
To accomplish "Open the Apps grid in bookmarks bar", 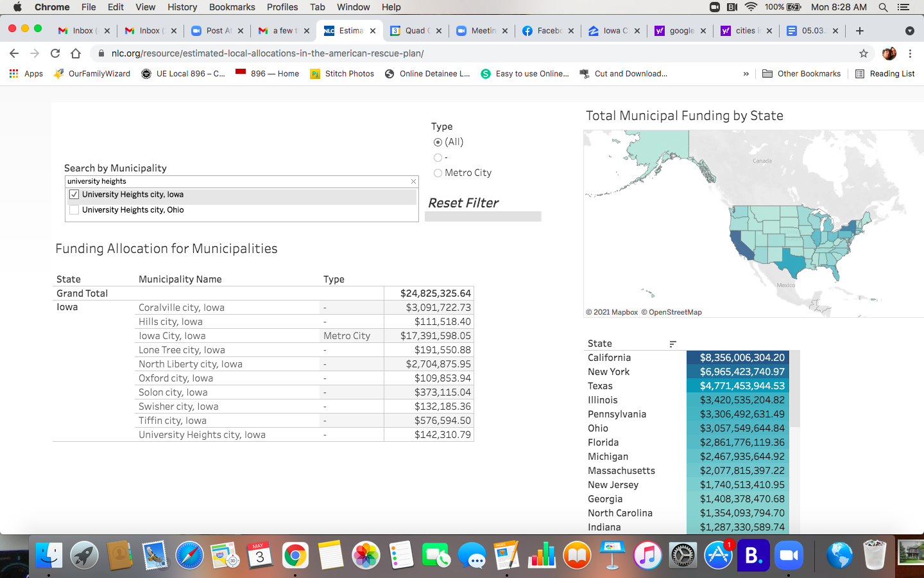I will 26,74.
